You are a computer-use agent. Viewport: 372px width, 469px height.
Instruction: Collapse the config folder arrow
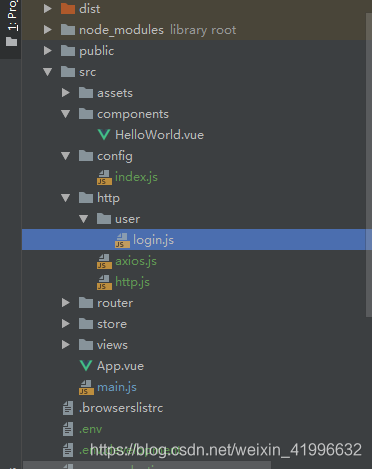tap(66, 156)
